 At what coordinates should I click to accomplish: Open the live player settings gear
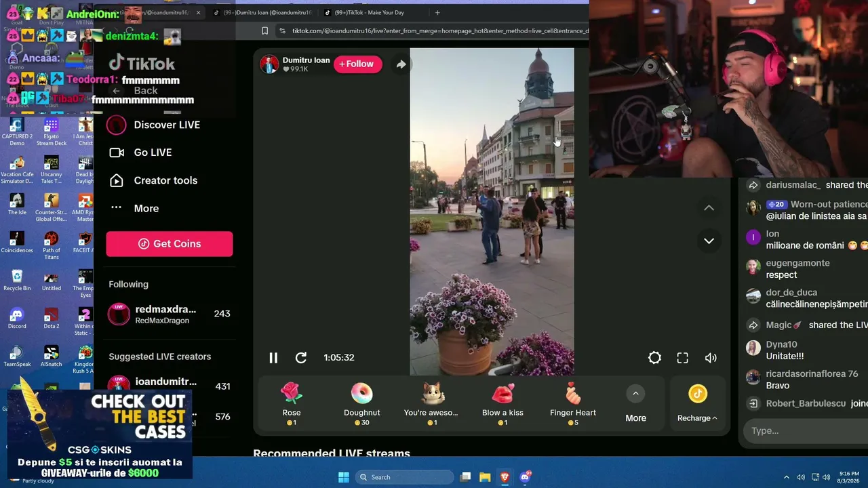(654, 358)
